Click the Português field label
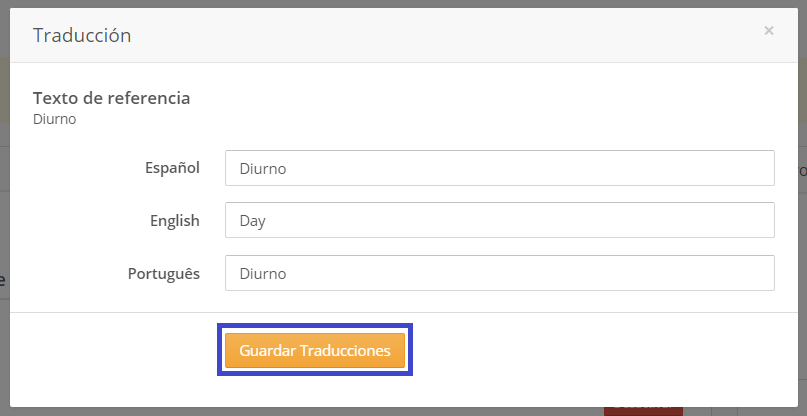Screen dimensions: 807x416 point(164,273)
